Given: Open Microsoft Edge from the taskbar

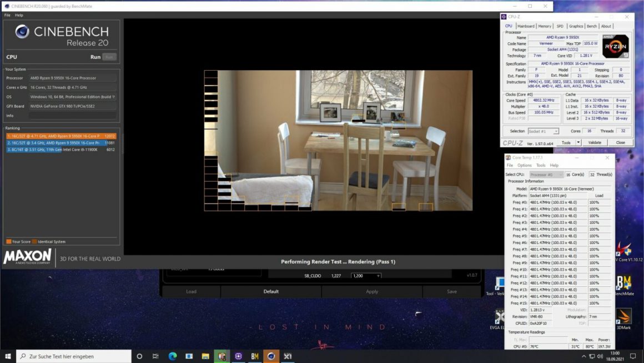Looking at the screenshot, I should tap(172, 356).
